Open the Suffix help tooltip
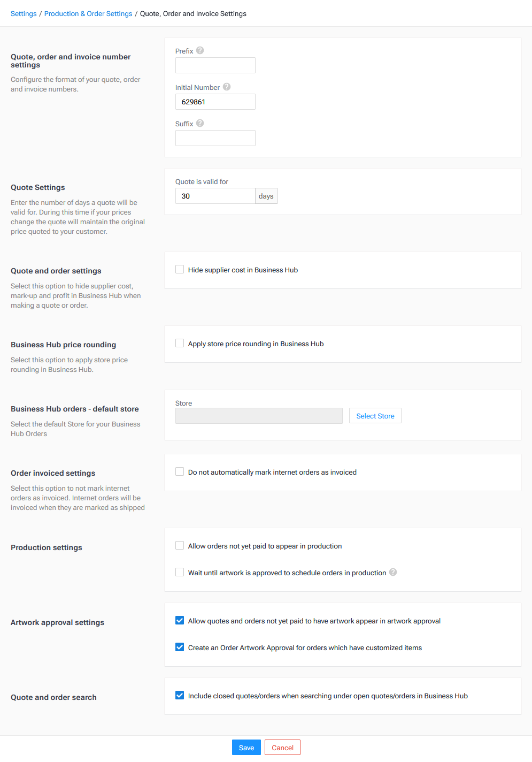The width and height of the screenshot is (532, 762). (199, 123)
